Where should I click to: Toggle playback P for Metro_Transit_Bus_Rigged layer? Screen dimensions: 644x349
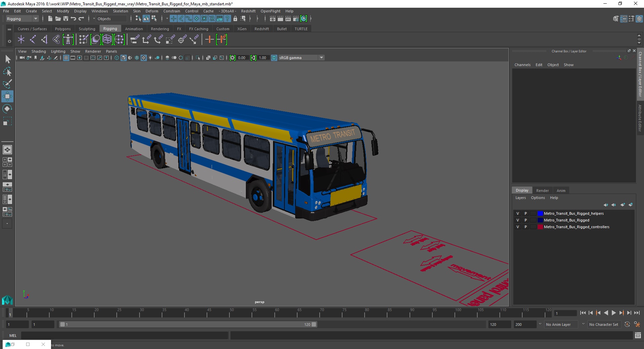[526, 220]
